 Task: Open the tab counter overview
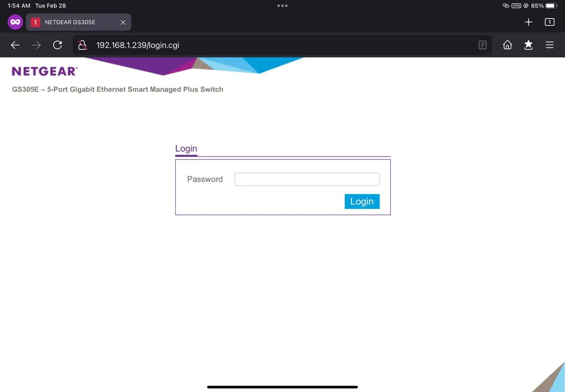[x=550, y=22]
